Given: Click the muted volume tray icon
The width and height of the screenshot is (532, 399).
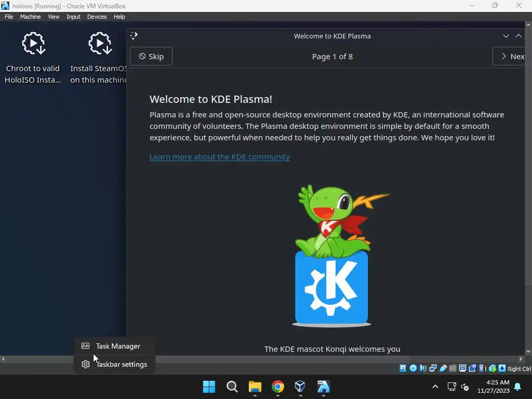Looking at the screenshot, I should (x=465, y=387).
